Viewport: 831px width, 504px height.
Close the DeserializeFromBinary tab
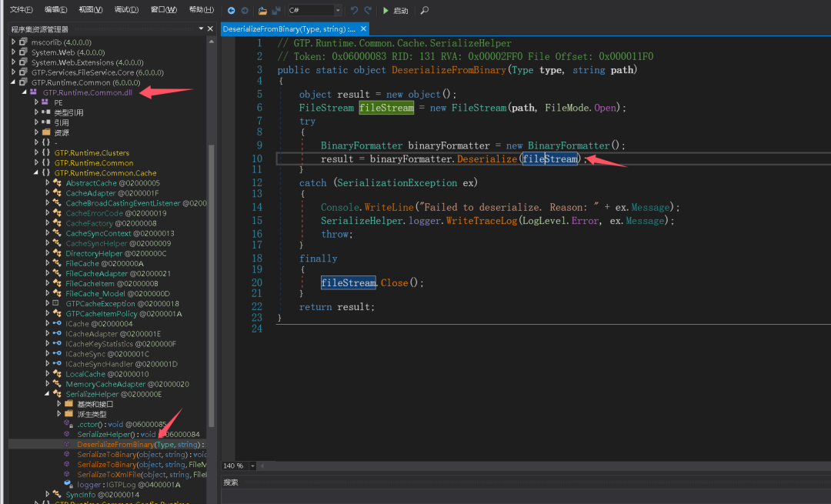coord(363,28)
